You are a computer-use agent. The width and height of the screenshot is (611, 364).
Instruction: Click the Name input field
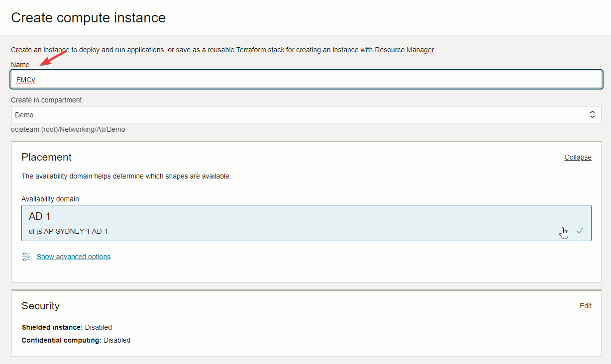(306, 80)
